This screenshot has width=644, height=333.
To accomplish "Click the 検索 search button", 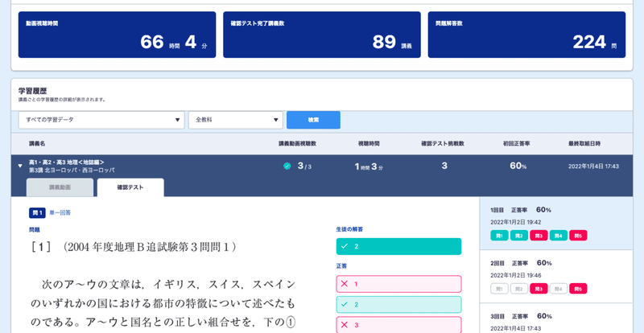I will 313,120.
